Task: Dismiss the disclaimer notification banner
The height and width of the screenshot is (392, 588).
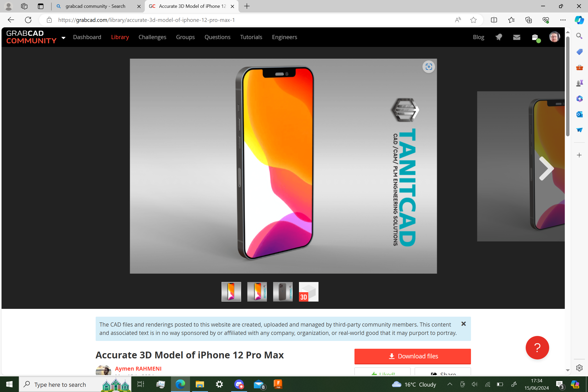Action: (x=464, y=324)
